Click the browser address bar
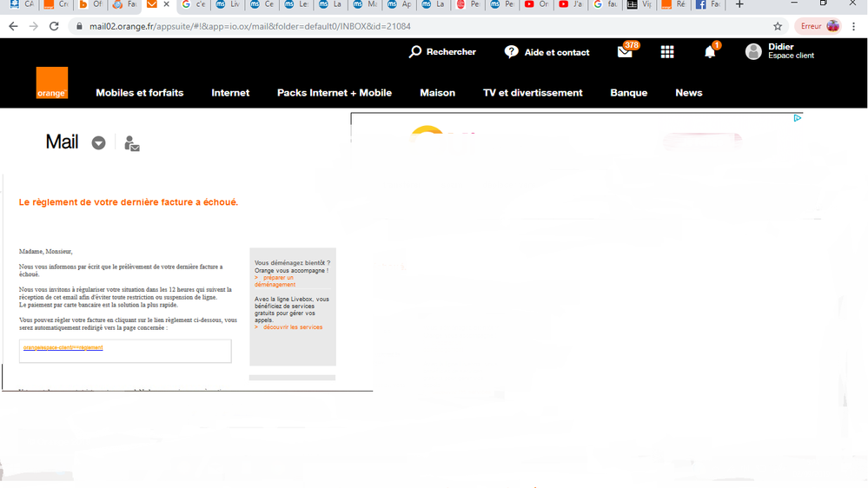 click(417, 26)
